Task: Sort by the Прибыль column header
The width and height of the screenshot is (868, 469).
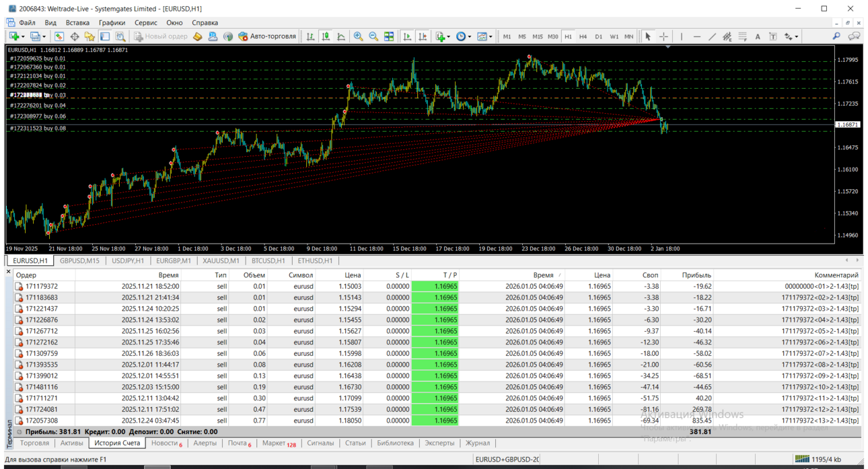Action: point(696,275)
